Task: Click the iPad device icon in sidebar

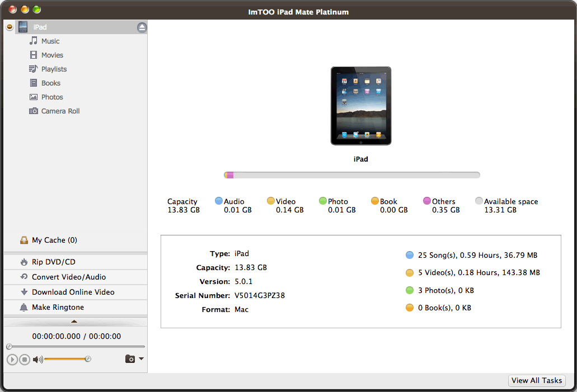Action: 23,27
